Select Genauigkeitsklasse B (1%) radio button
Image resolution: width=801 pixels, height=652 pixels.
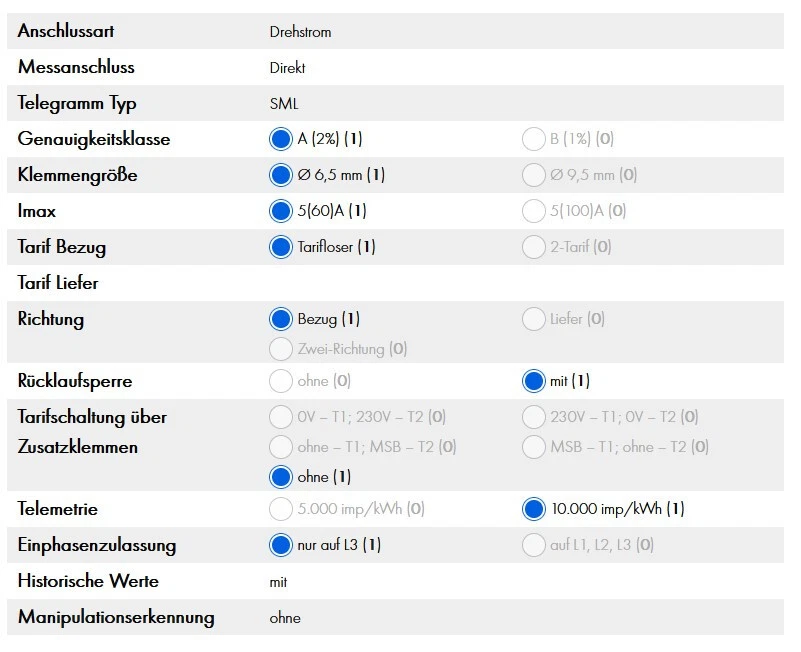point(533,139)
